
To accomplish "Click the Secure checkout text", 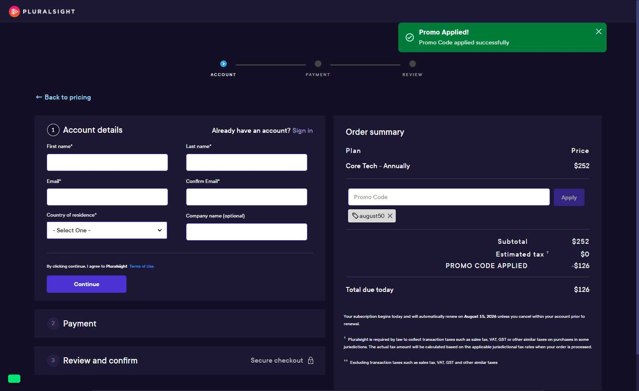I will click(277, 360).
